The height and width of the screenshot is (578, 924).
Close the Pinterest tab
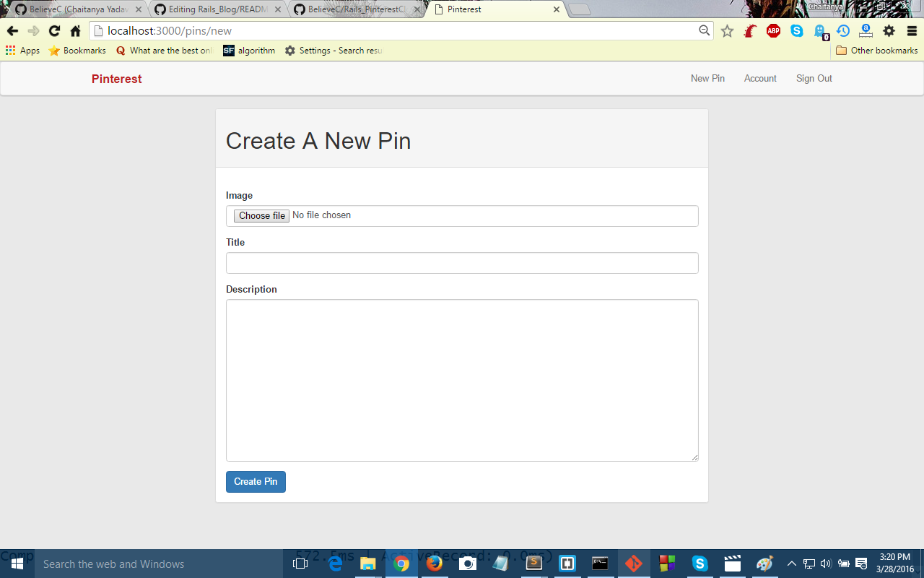pos(556,9)
